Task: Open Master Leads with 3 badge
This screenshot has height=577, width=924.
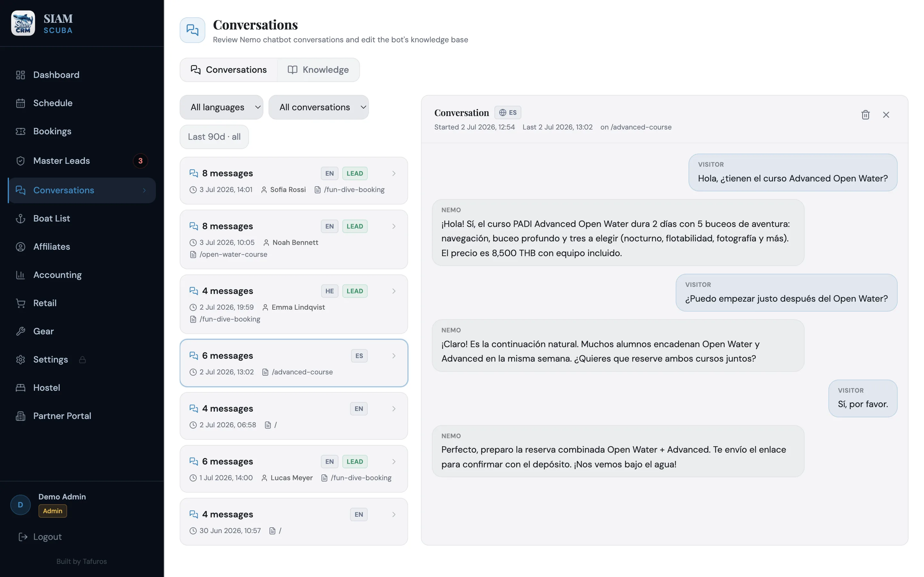Action: click(82, 161)
